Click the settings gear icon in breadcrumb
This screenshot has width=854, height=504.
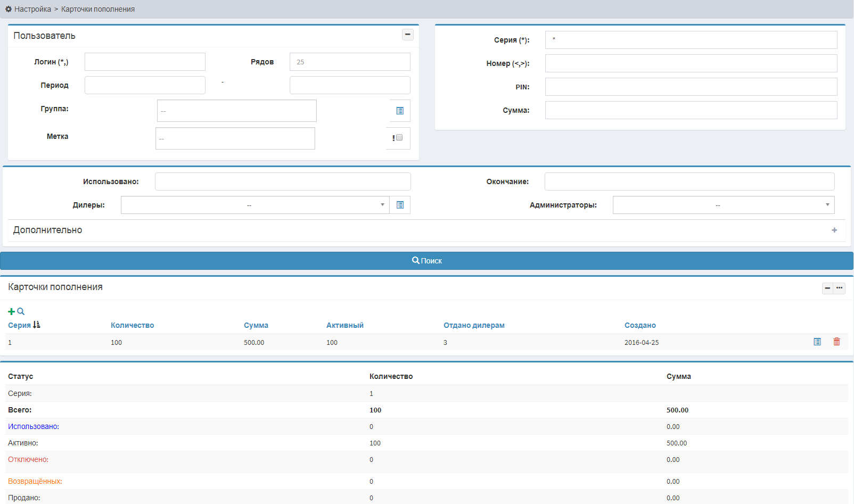point(9,9)
